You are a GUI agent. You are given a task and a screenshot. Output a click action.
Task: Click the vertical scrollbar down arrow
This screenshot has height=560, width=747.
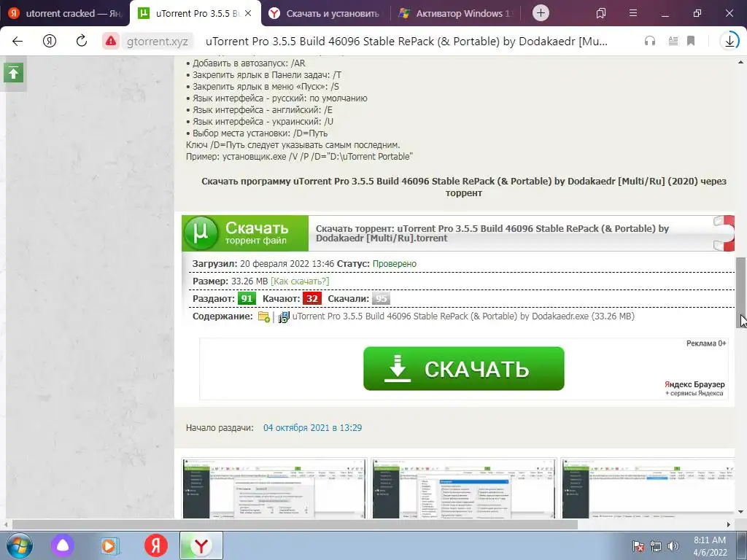pyautogui.click(x=741, y=513)
